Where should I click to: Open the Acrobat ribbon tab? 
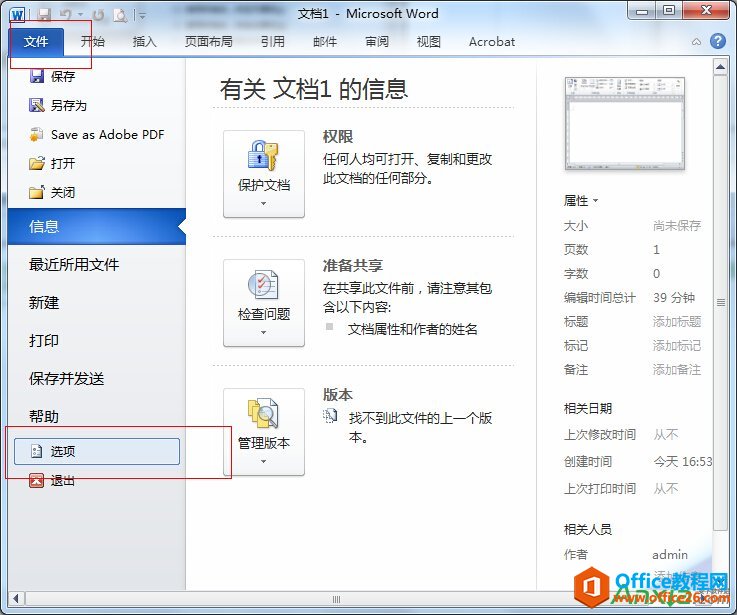(x=492, y=42)
